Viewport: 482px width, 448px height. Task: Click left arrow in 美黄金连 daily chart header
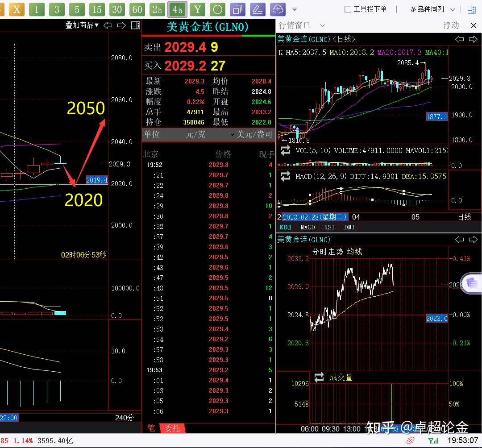point(460,39)
